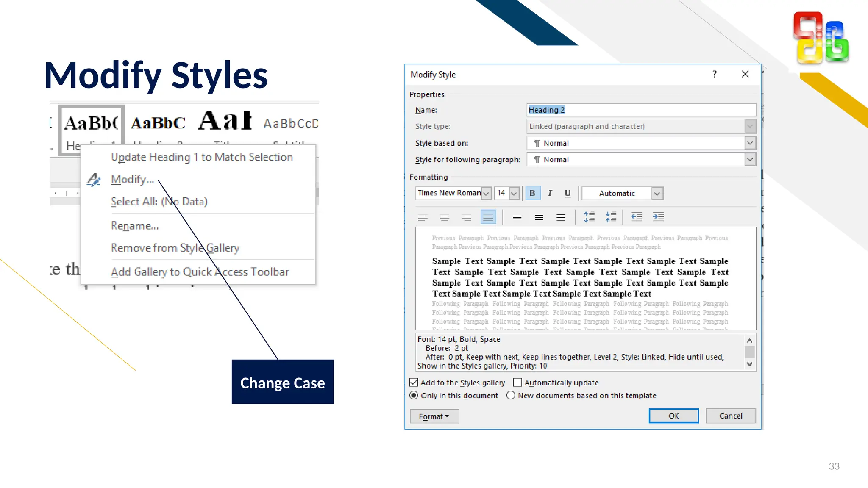This screenshot has height=488, width=868.
Task: Choose Remove from Style Gallery
Action: pos(198,248)
